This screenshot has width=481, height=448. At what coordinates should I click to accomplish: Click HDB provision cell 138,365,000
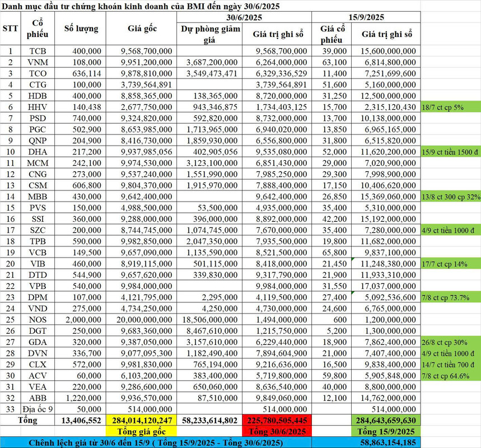pos(209,96)
